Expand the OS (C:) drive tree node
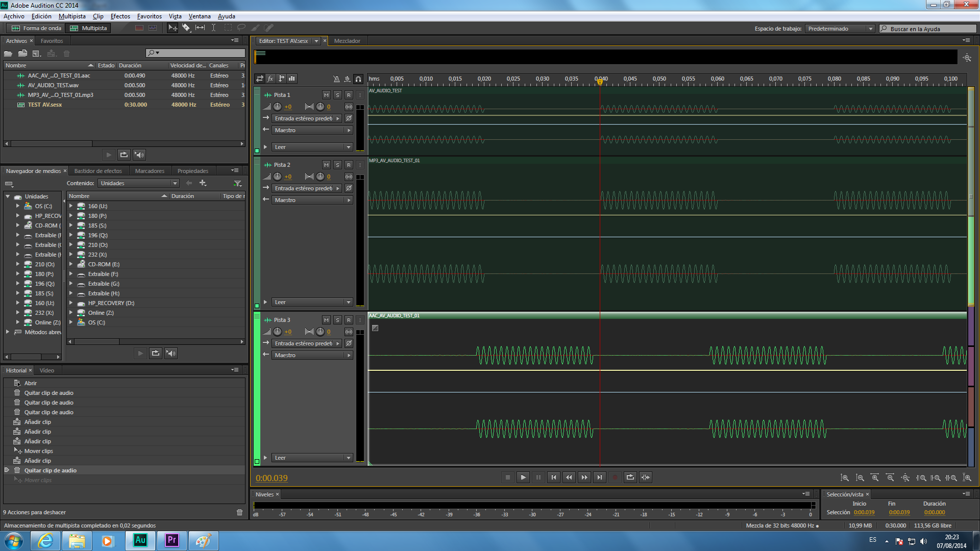Image resolution: width=980 pixels, height=551 pixels. (x=18, y=206)
